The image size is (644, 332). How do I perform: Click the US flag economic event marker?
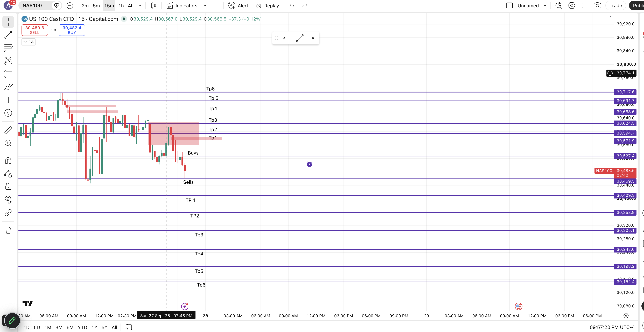point(519,306)
